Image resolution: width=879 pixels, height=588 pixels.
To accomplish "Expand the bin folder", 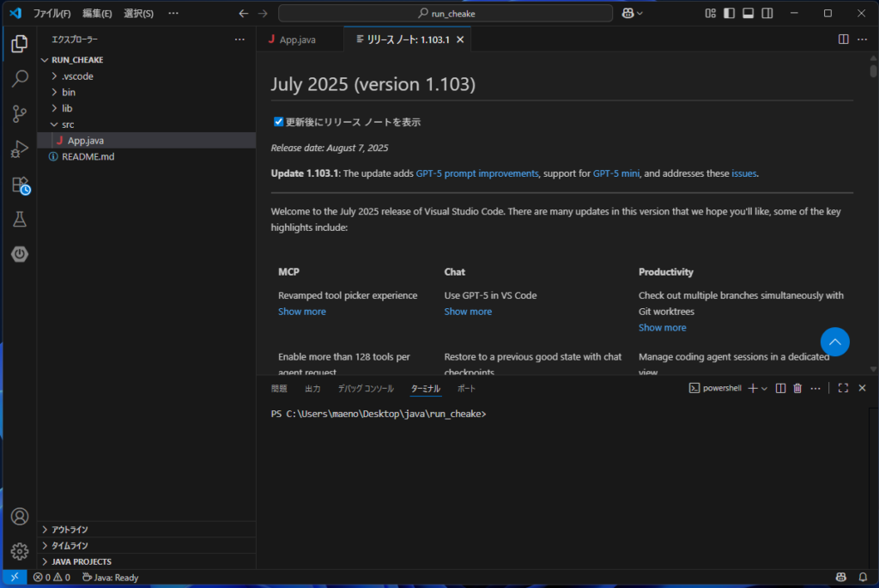I will coord(54,92).
